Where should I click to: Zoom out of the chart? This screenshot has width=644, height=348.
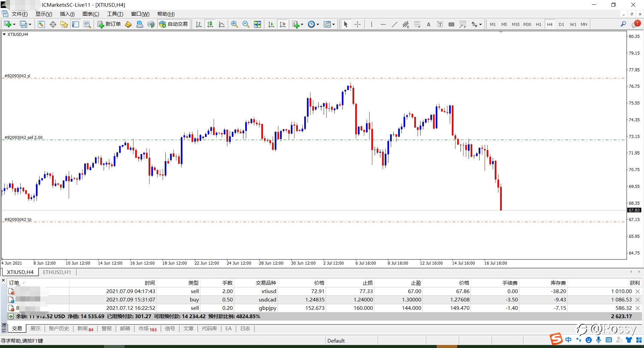[x=246, y=24]
